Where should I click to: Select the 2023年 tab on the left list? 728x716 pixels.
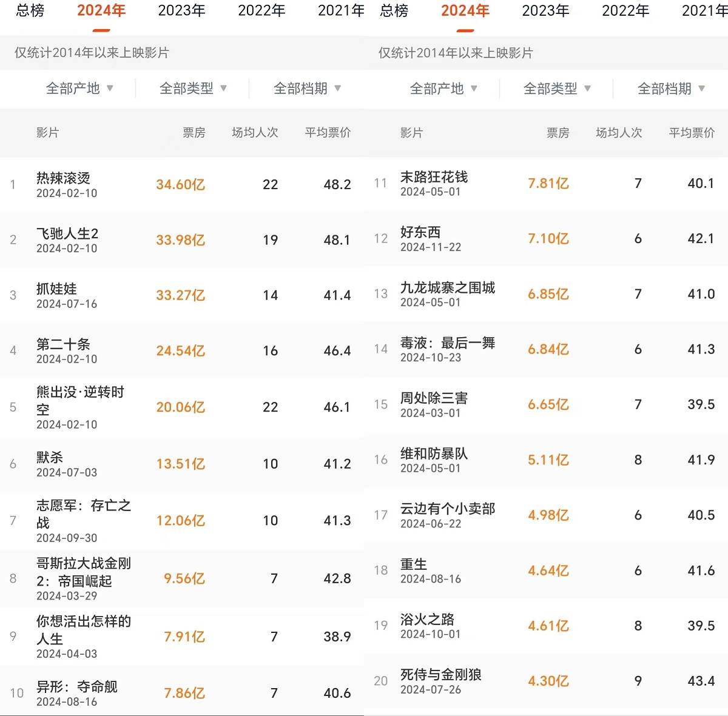(181, 10)
